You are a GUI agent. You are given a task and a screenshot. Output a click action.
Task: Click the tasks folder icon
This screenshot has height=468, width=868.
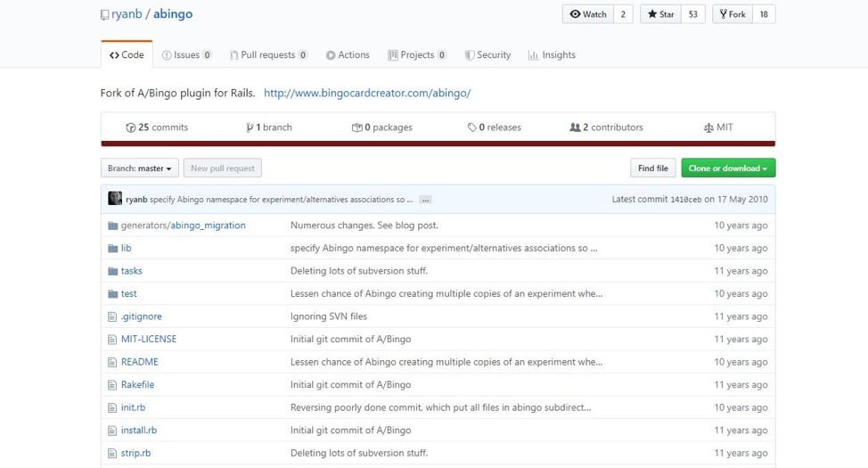coord(113,271)
